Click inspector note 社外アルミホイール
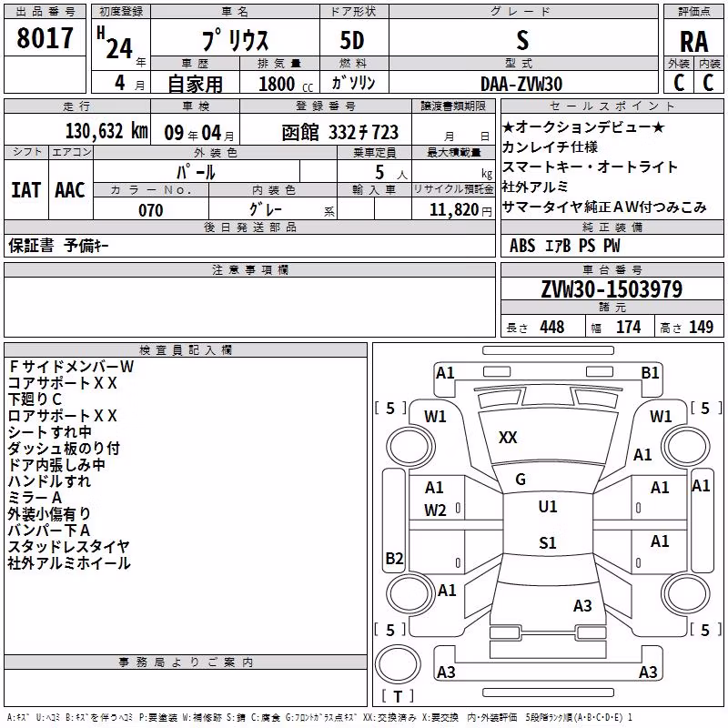Screen dimensions: 728x728 click(x=69, y=563)
